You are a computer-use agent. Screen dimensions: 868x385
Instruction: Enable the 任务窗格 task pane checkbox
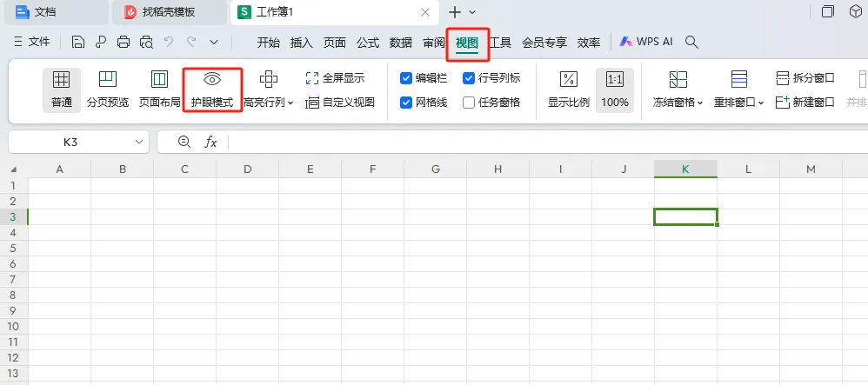pos(468,103)
